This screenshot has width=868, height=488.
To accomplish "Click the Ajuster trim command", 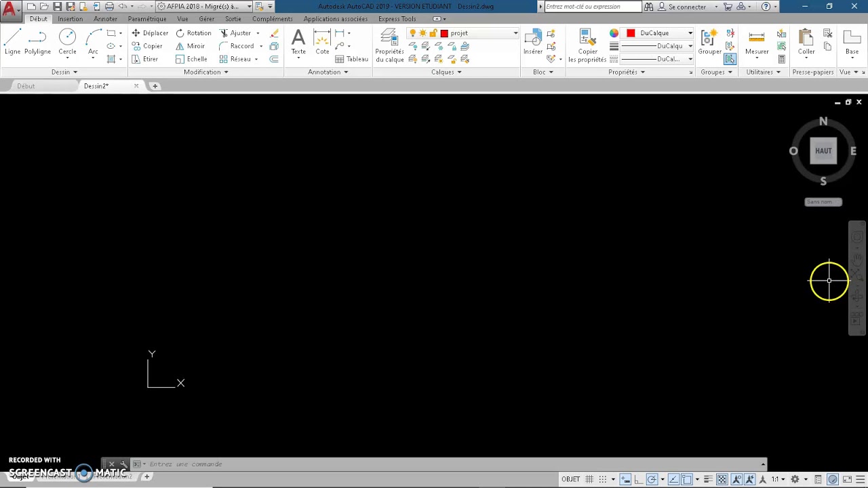I will click(x=235, y=33).
